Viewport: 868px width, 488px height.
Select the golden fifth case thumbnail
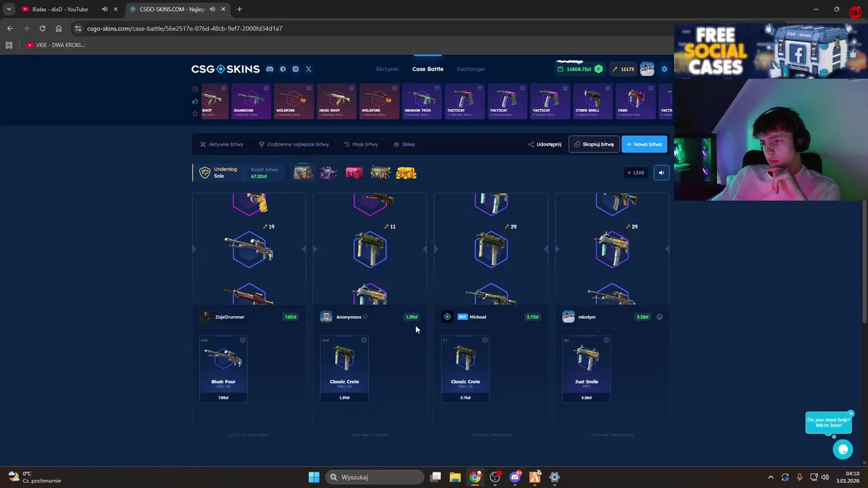point(406,173)
